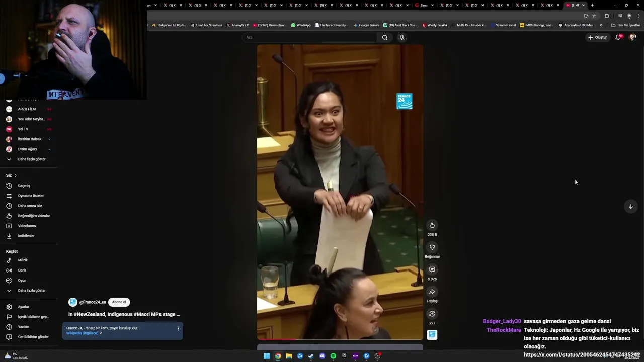The width and height of the screenshot is (644, 362).
Task: Open Yardım help
Action: pyautogui.click(x=29, y=327)
